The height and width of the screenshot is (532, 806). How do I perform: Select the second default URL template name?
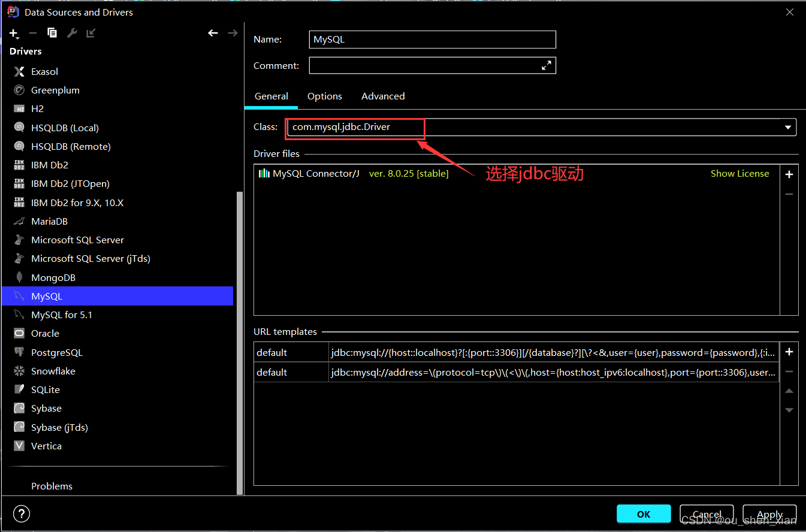(291, 372)
